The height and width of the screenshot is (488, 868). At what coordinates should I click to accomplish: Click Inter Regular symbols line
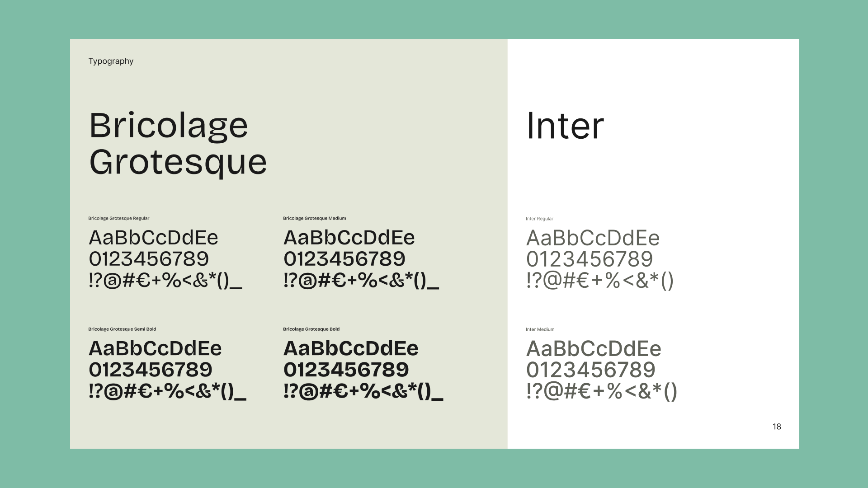coord(600,281)
